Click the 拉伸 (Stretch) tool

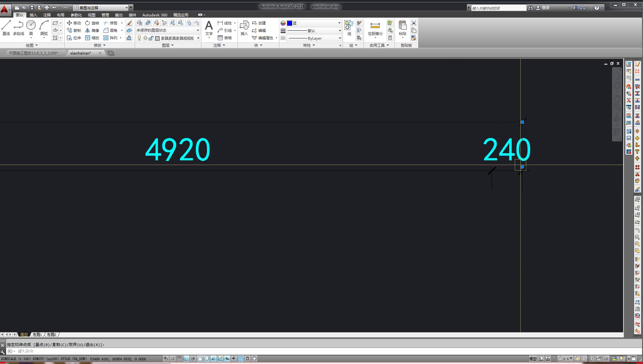[x=74, y=38]
